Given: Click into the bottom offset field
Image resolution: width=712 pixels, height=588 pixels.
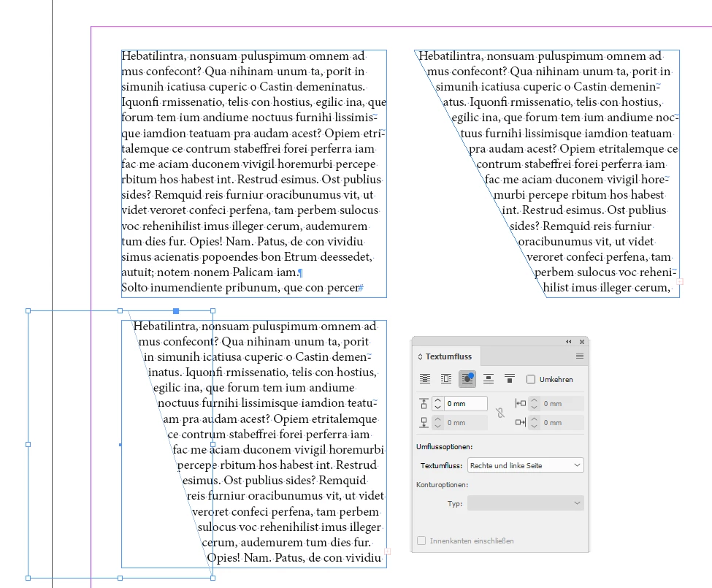Looking at the screenshot, I should coord(466,423).
